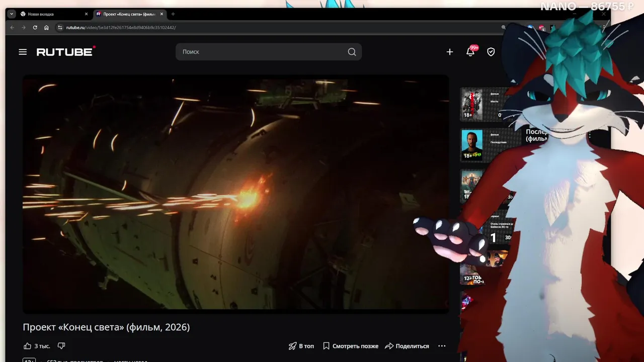Click the 3 тыс. like count
Image resolution: width=644 pixels, height=362 pixels.
click(x=42, y=346)
